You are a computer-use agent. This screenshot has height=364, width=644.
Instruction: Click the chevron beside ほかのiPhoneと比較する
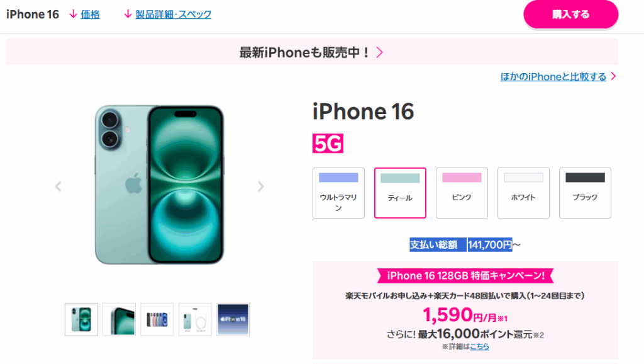613,76
